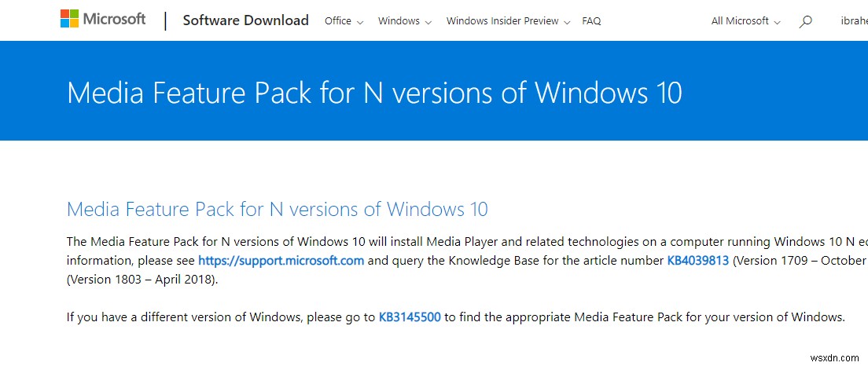Expand the All Microsoft menu

746,21
